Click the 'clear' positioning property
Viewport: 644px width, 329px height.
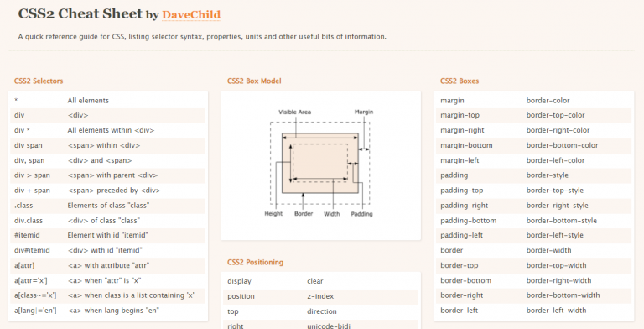[315, 281]
